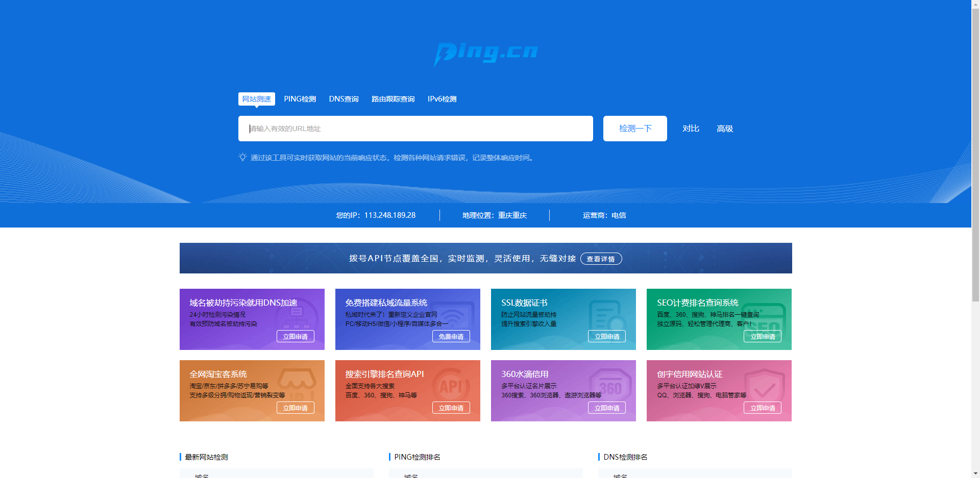
Task: Click the 检测一下 button
Action: pyautogui.click(x=635, y=129)
